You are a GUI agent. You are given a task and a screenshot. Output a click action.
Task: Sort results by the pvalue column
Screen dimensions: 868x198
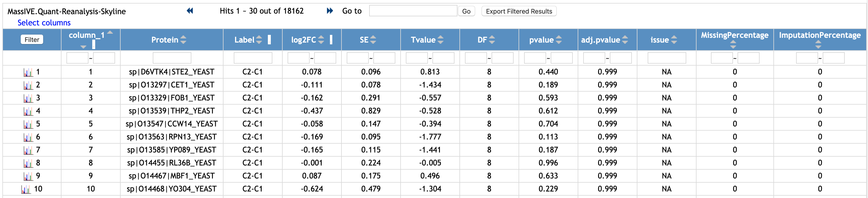pos(559,40)
